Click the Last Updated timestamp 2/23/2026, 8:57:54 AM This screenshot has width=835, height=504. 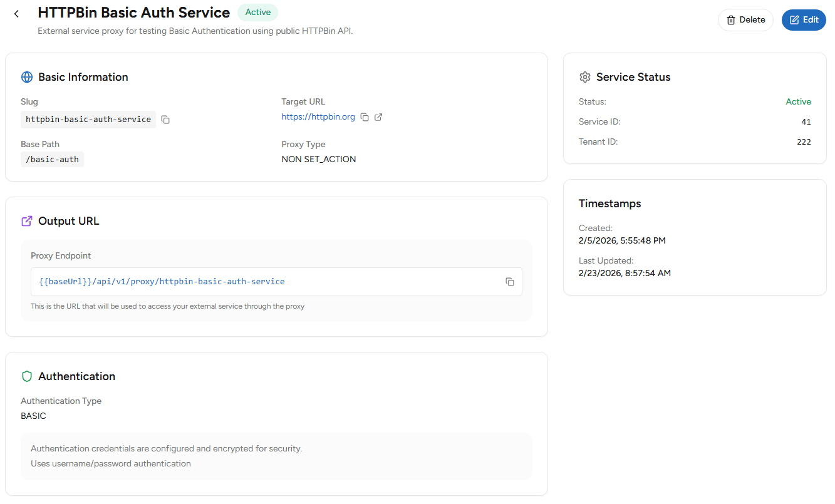[625, 273]
